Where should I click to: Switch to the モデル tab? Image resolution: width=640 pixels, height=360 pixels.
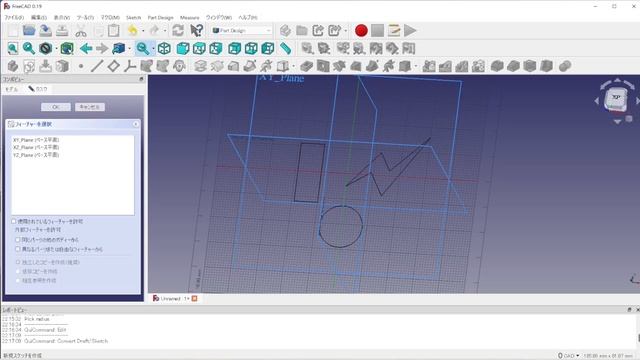tap(11, 89)
